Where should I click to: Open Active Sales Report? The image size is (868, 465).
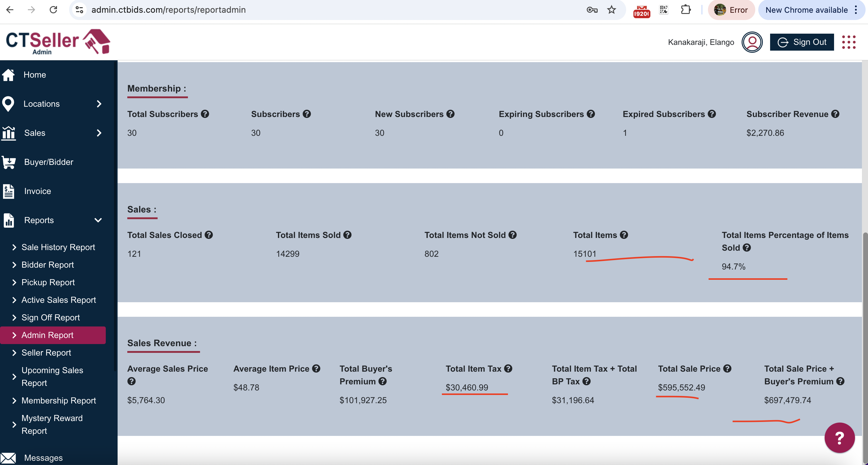coord(58,300)
